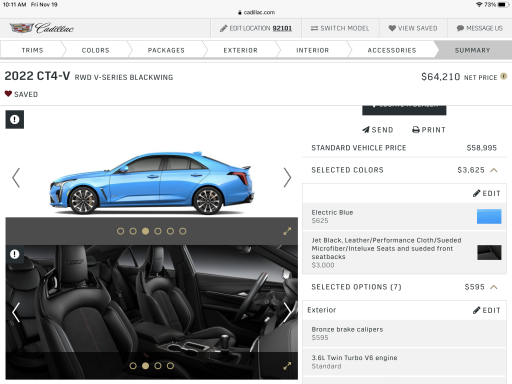
Task: Send the build summary
Action: tap(378, 130)
